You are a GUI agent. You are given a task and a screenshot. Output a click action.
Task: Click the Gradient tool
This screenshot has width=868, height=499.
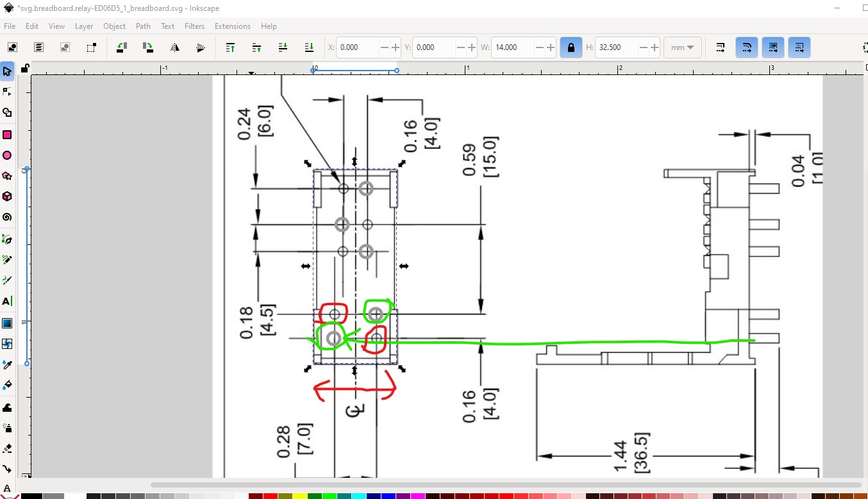coord(7,323)
